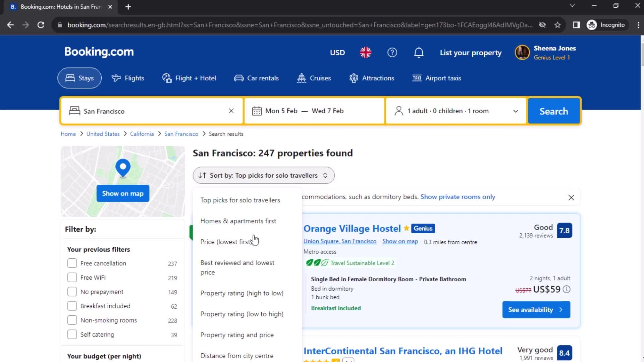Open the Sort by dropdown
This screenshot has height=362, width=644.
pos(263,175)
